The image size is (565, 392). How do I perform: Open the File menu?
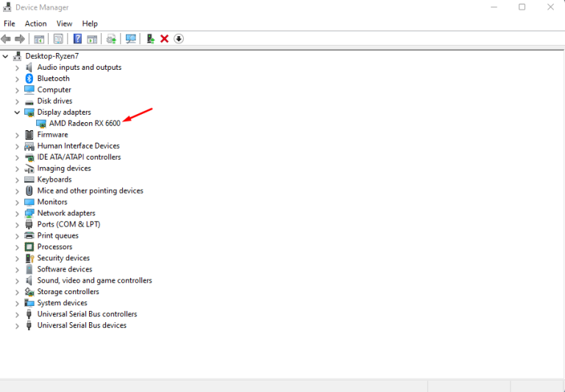pyautogui.click(x=10, y=24)
